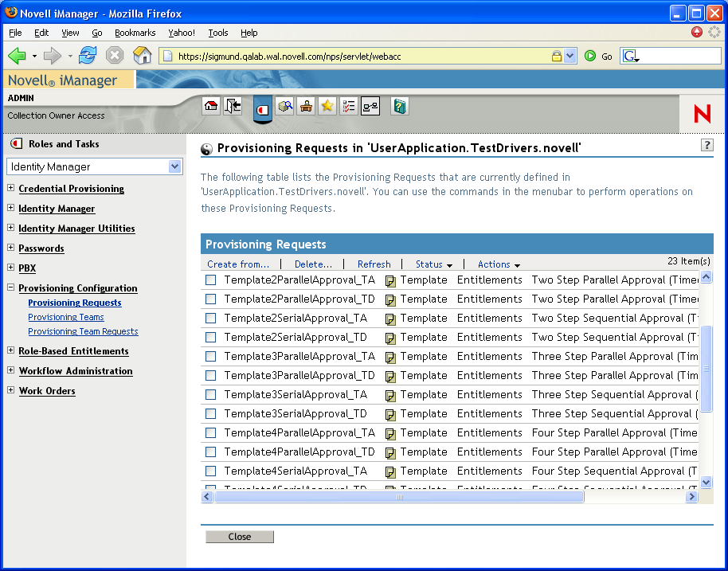The width and height of the screenshot is (728, 571).
Task: Expand Credential Provisioning section
Action: [x=10, y=188]
